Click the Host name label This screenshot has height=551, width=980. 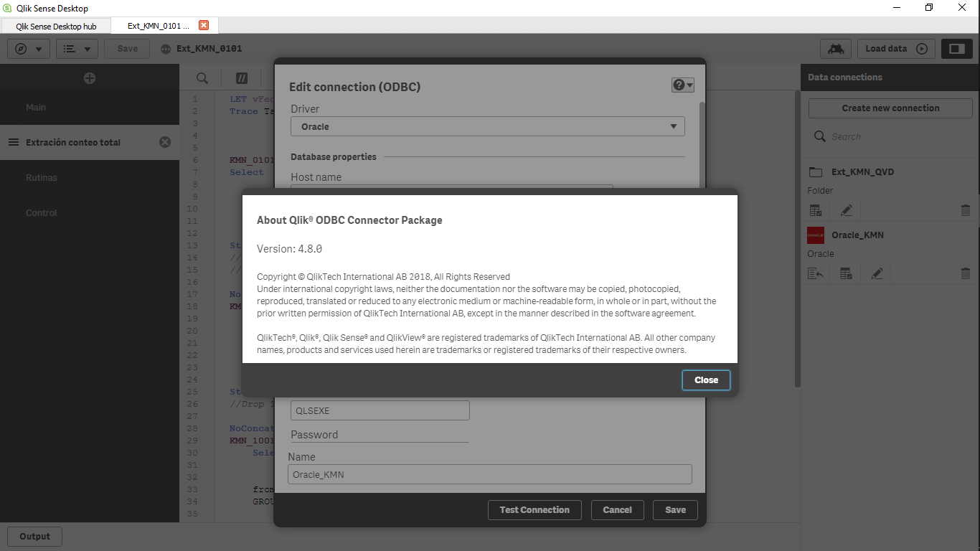pyautogui.click(x=316, y=177)
